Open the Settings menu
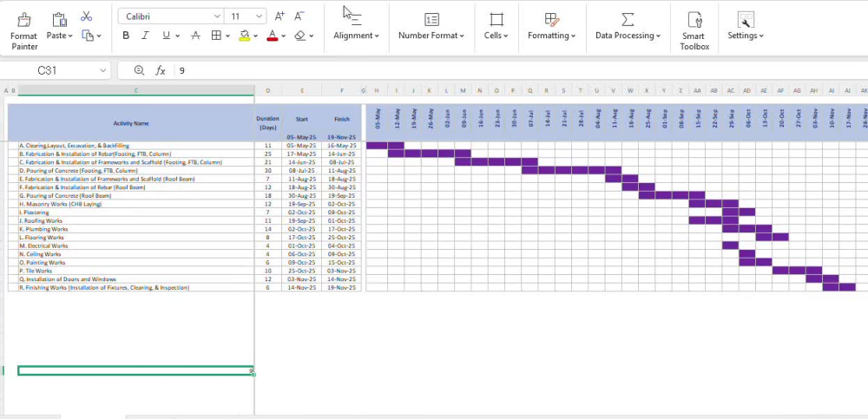 pyautogui.click(x=745, y=36)
